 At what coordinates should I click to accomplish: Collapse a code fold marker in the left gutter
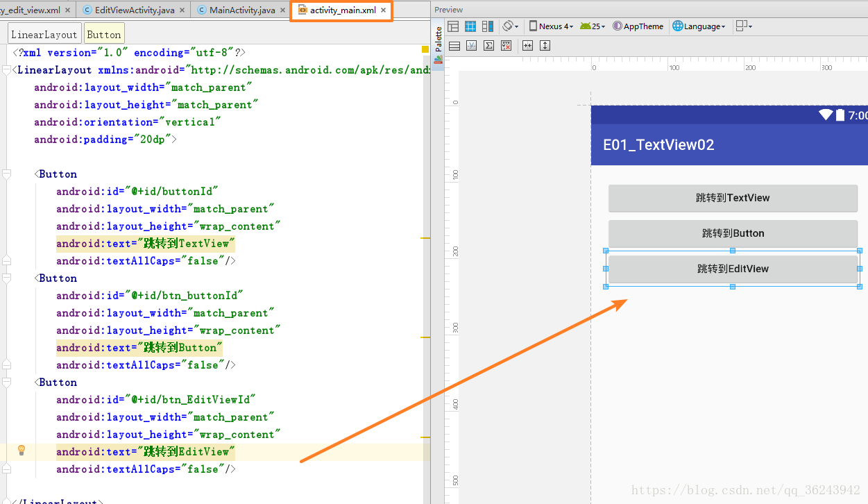point(6,174)
